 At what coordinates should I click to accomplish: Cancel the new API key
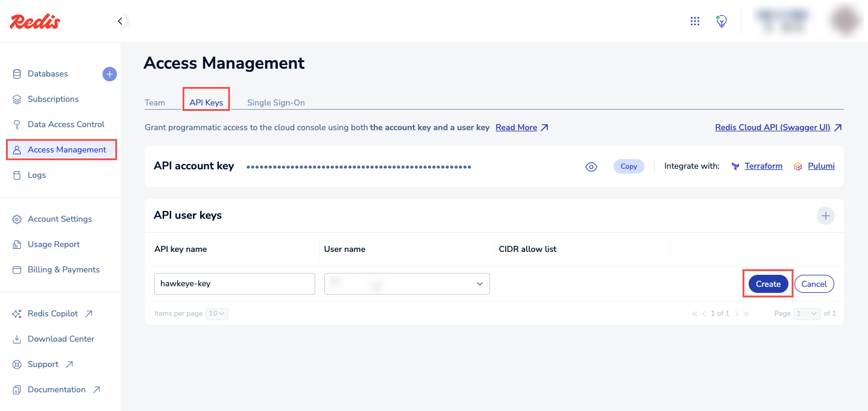pyautogui.click(x=814, y=284)
